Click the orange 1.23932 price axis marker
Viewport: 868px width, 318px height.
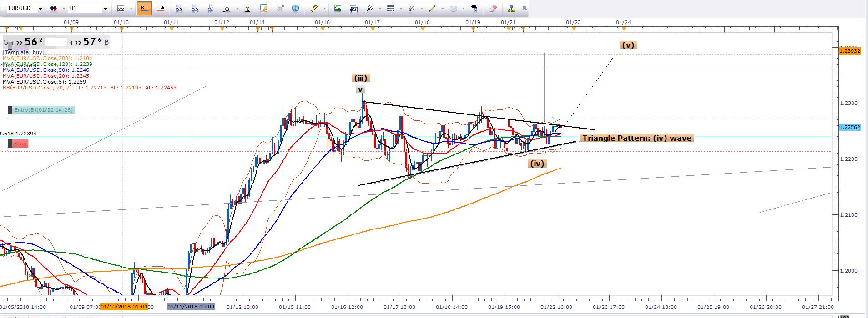[x=849, y=51]
